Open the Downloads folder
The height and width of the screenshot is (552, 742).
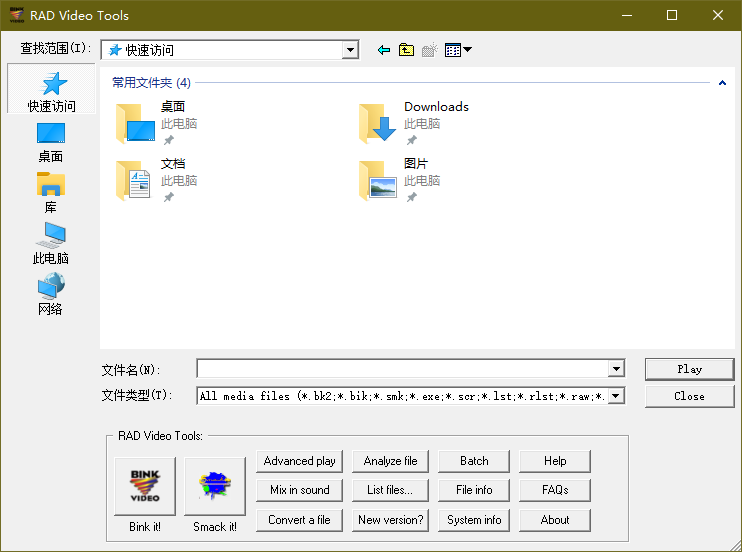[x=414, y=123]
